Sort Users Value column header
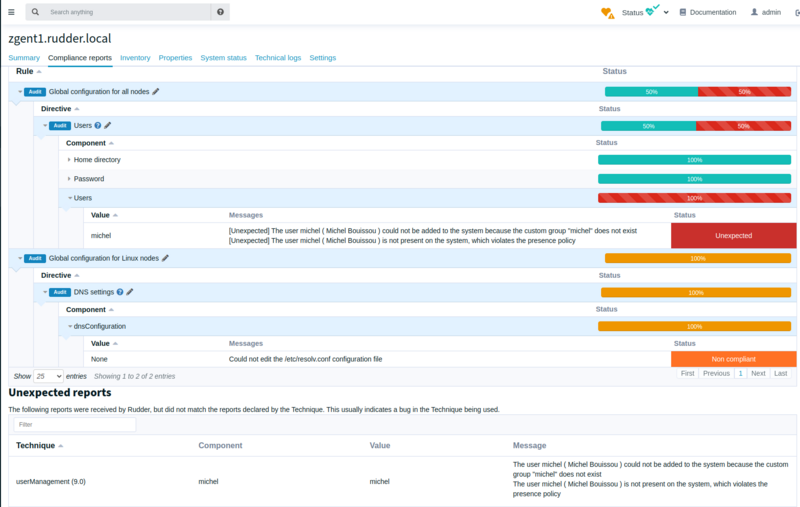 [104, 215]
